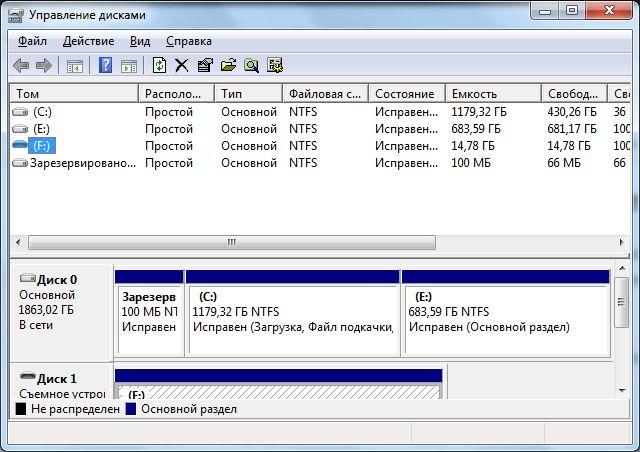This screenshot has width=640, height=452.
Task: Click the 14,78 ГБ capacity cell
Action: (x=473, y=145)
